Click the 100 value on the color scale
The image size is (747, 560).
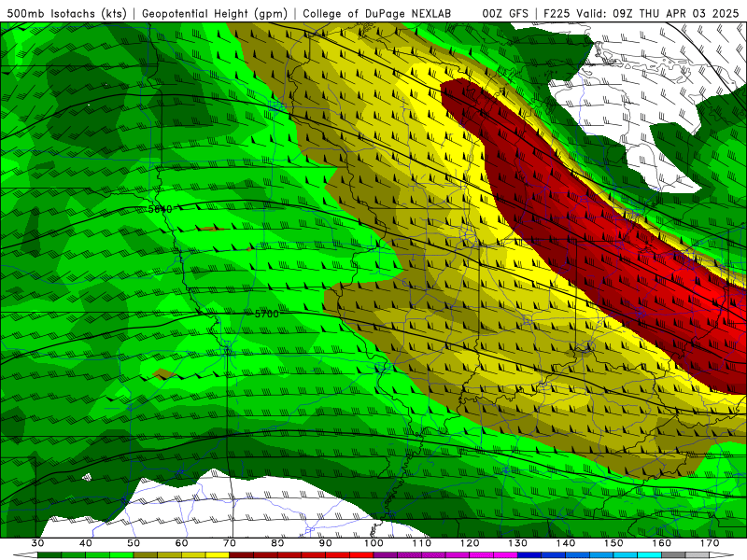tap(373, 543)
